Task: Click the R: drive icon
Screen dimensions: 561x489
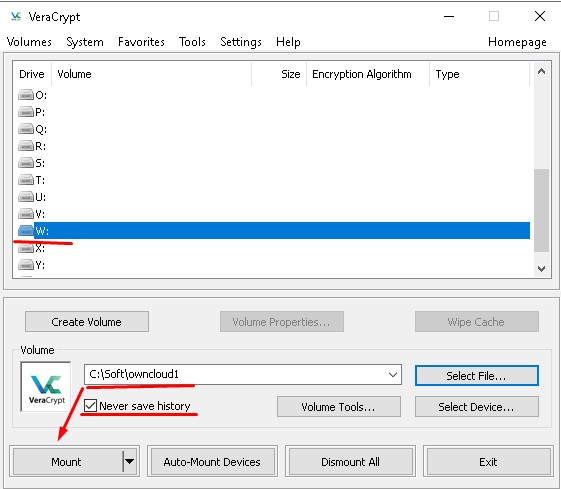Action: coord(26,146)
